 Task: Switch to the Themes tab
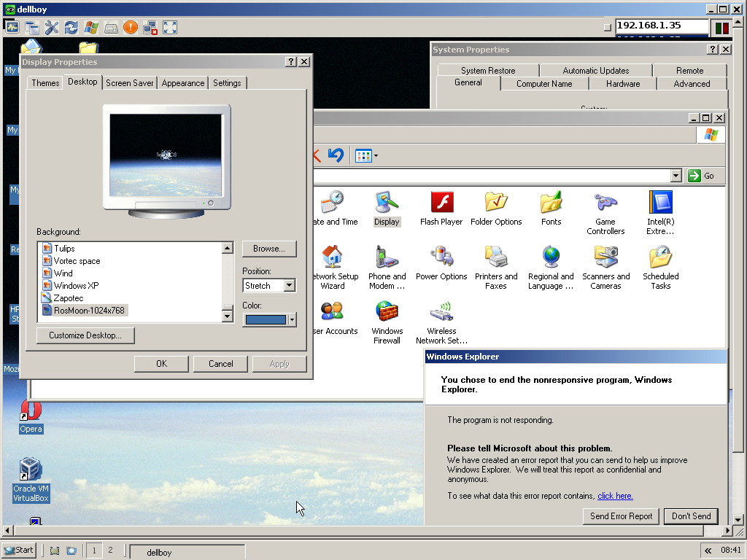[x=45, y=83]
